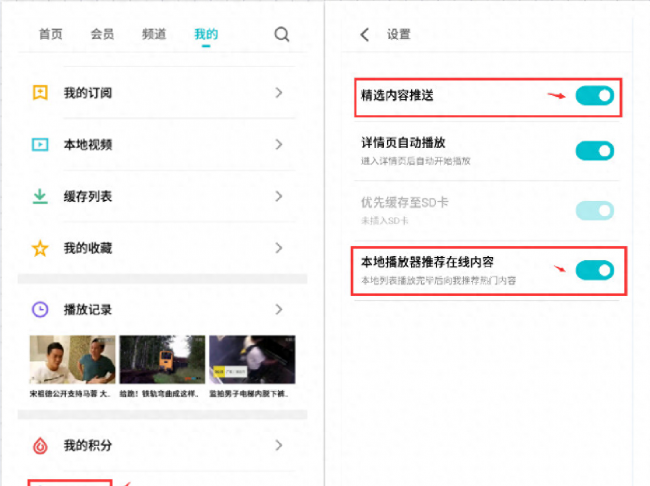Image resolution: width=650 pixels, height=486 pixels.
Task: Play the 监拍男子电梯 video thumbnail
Action: click(x=252, y=360)
